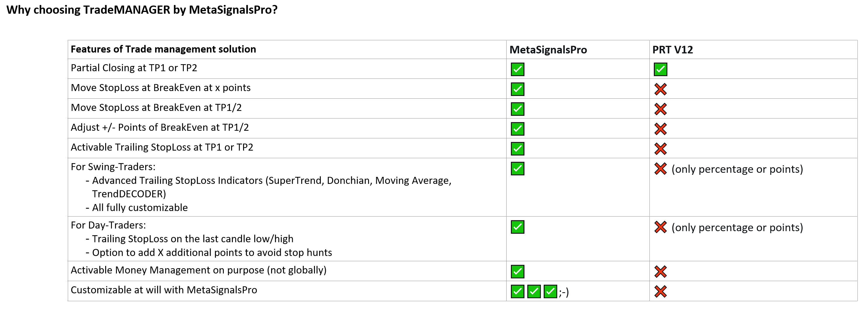The height and width of the screenshot is (312, 868).
Task: Click the Activable Trailing StopLoss at TP1 or TP2 text
Action: [162, 147]
